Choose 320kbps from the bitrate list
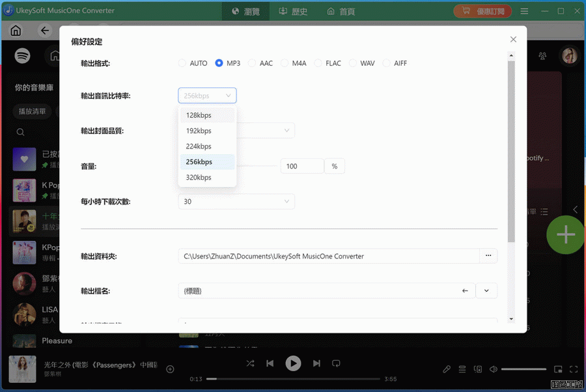 pyautogui.click(x=199, y=177)
